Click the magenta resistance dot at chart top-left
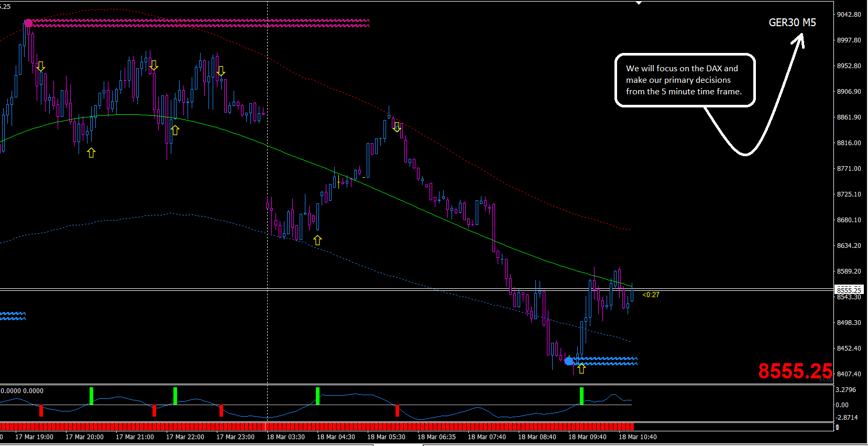Viewport: 868px width, 446px height. (28, 23)
